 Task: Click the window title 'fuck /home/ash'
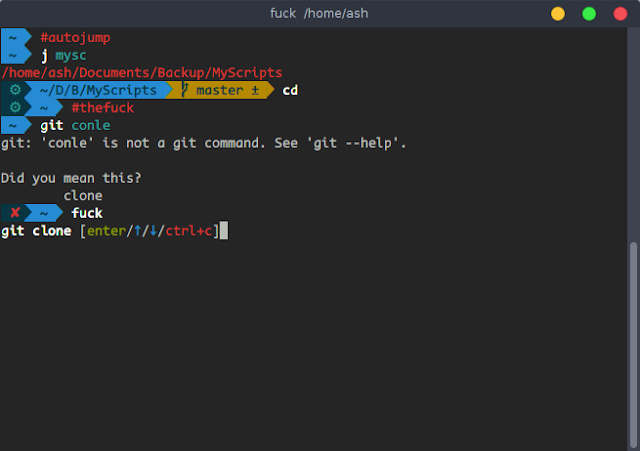click(x=319, y=13)
